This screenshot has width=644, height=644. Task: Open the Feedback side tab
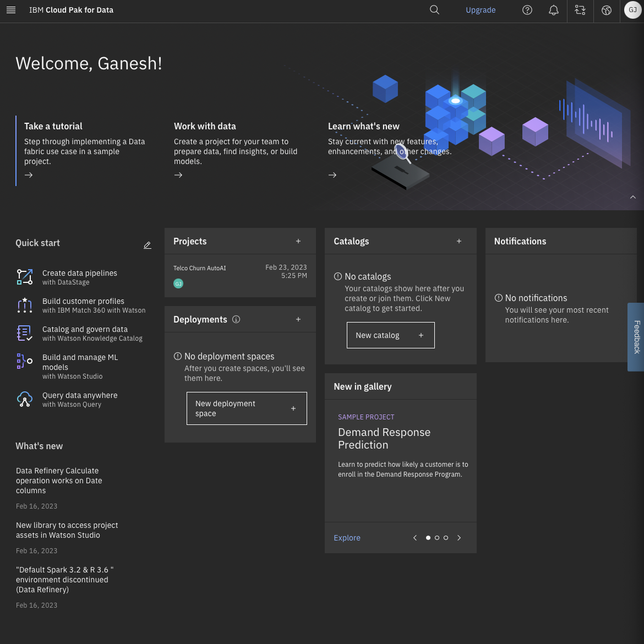(636, 337)
